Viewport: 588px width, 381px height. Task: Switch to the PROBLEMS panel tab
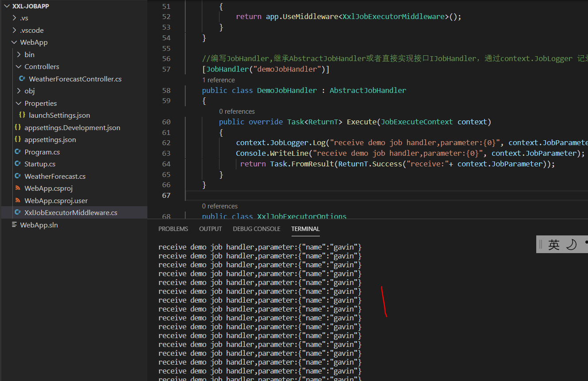(x=173, y=229)
